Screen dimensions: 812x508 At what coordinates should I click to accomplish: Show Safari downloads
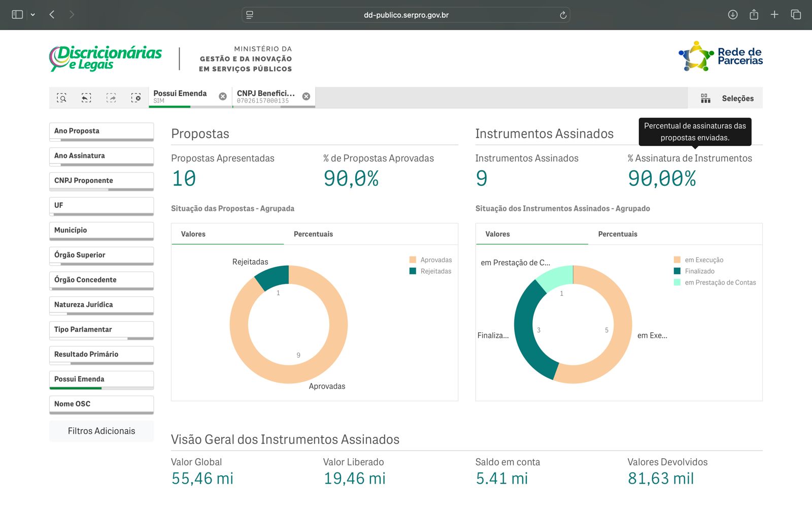pyautogui.click(x=732, y=15)
